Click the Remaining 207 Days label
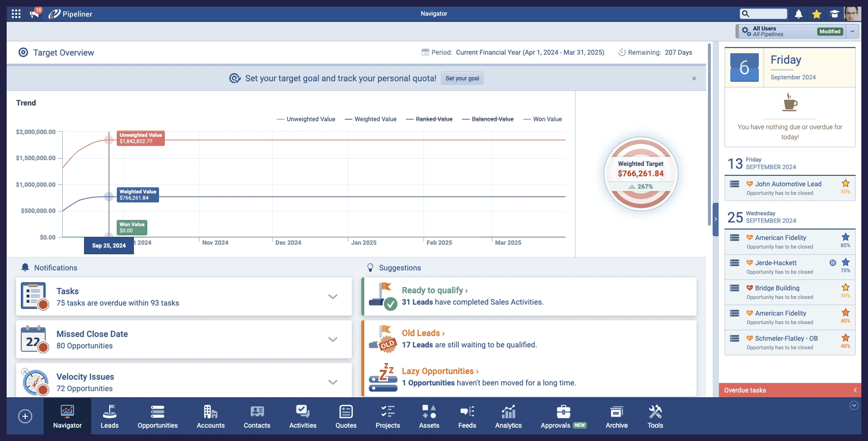The height and width of the screenshot is (441, 868). 655,52
